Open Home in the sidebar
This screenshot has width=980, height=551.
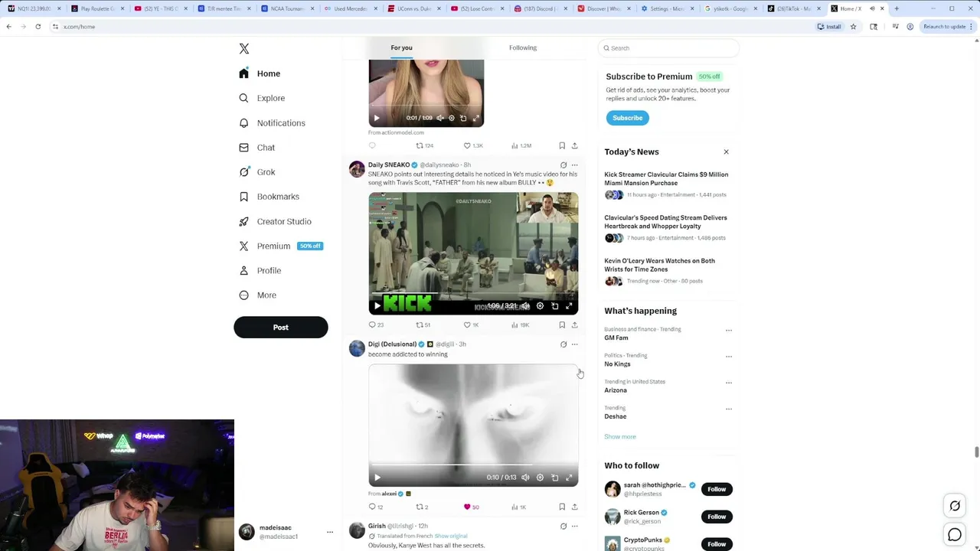tap(260, 73)
